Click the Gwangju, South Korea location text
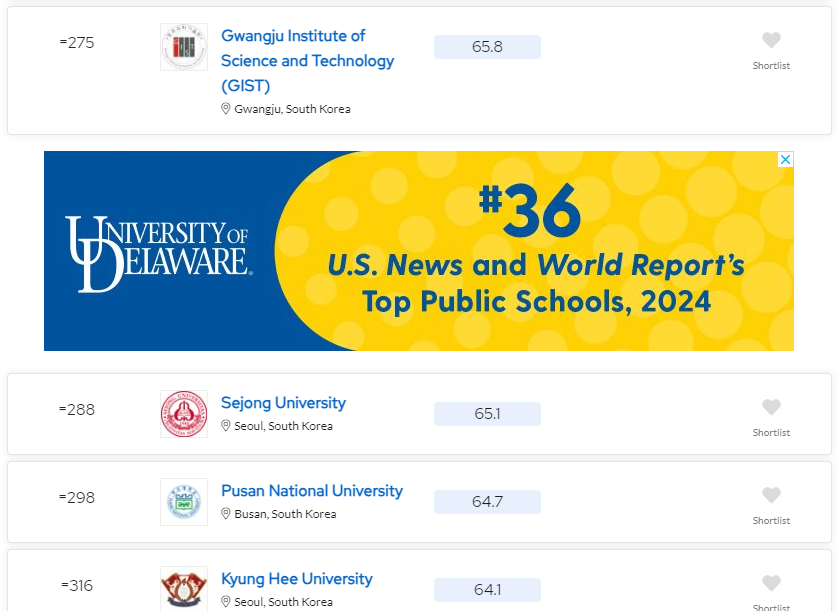Screen dimensions: 838x611 tap(292, 109)
